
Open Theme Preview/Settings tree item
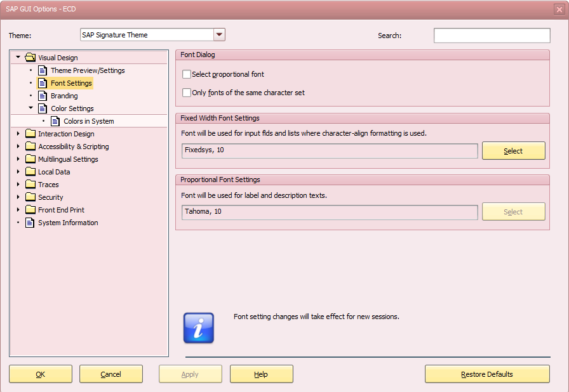[x=88, y=70]
